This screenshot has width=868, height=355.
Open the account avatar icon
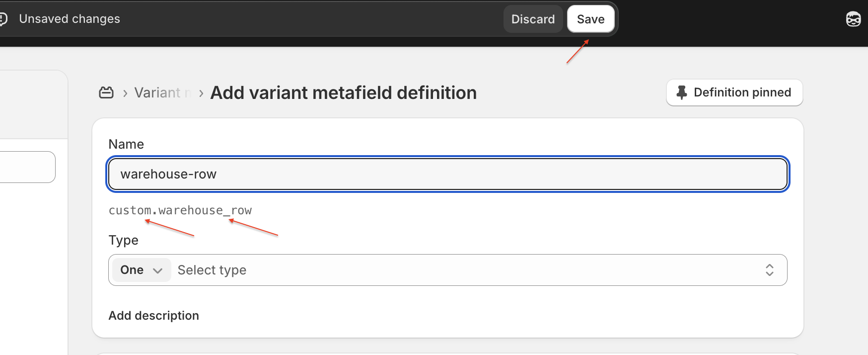pyautogui.click(x=853, y=19)
